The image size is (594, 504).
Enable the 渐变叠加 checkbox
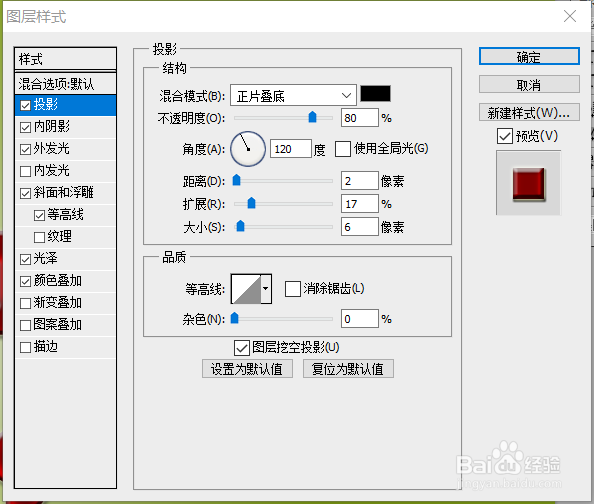(x=25, y=303)
